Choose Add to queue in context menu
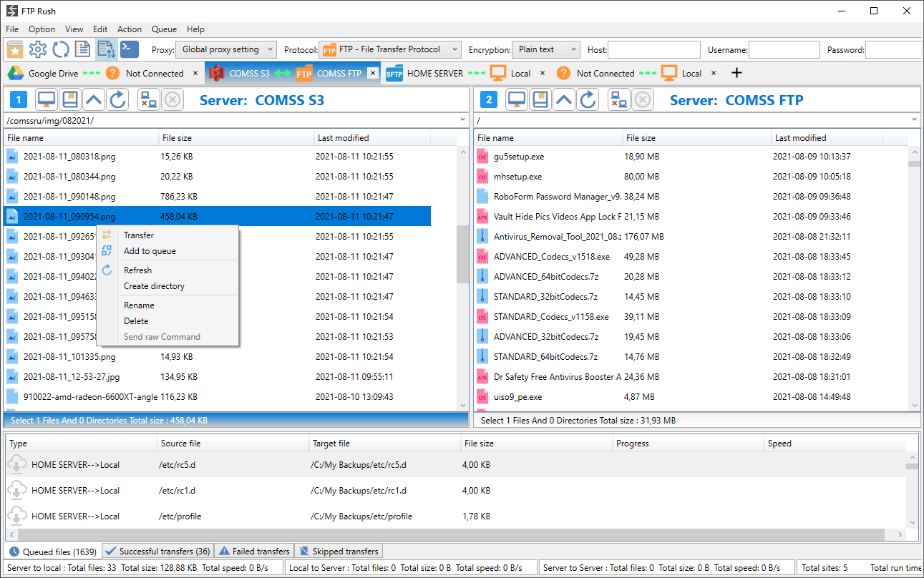This screenshot has height=578, width=924. (167, 251)
